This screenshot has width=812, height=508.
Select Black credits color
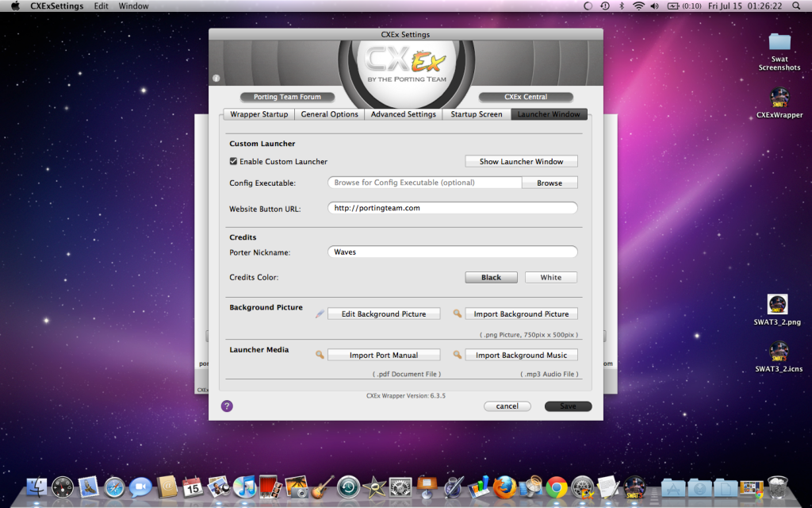[491, 277]
